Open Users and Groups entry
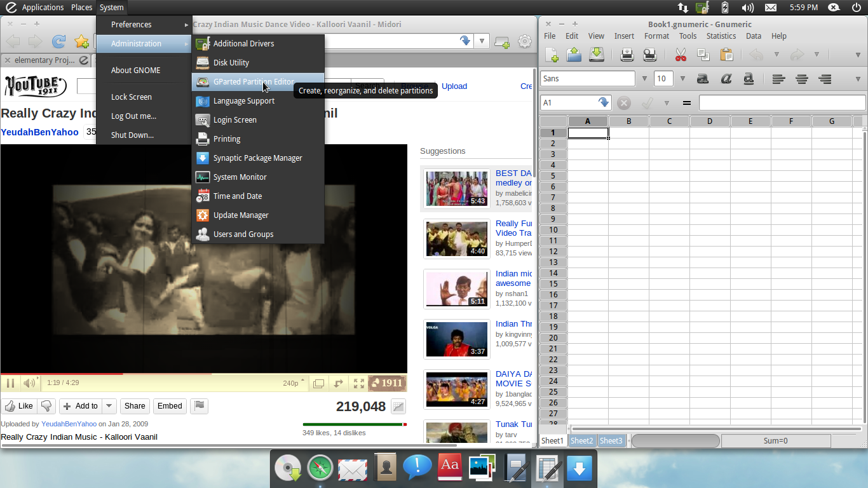868x488 pixels. pyautogui.click(x=258, y=234)
